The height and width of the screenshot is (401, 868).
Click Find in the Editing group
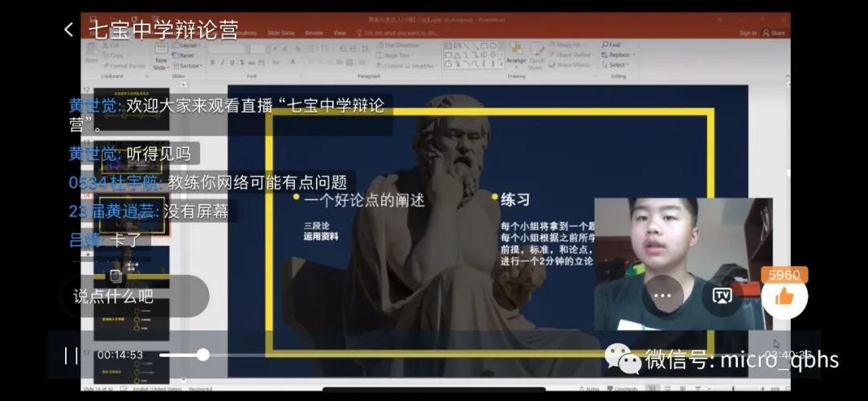612,44
